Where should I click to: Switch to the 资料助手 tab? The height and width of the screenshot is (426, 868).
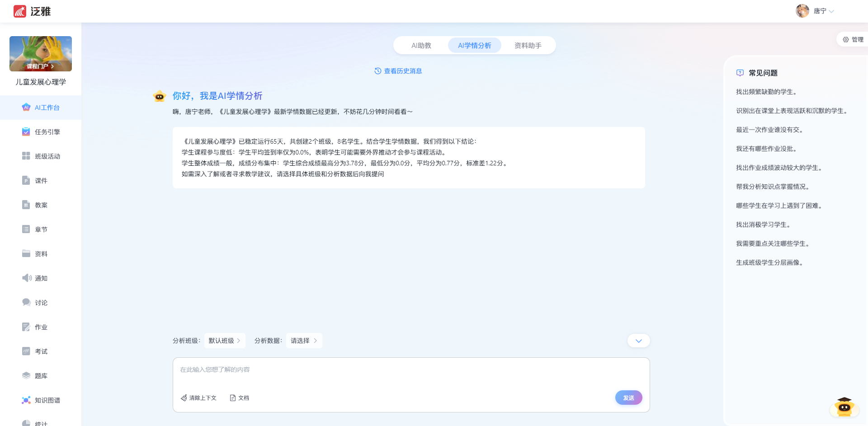click(x=528, y=46)
